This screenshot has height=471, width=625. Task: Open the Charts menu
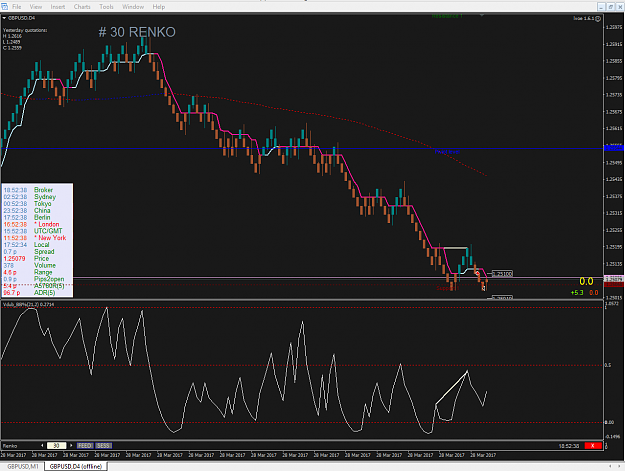click(x=82, y=7)
